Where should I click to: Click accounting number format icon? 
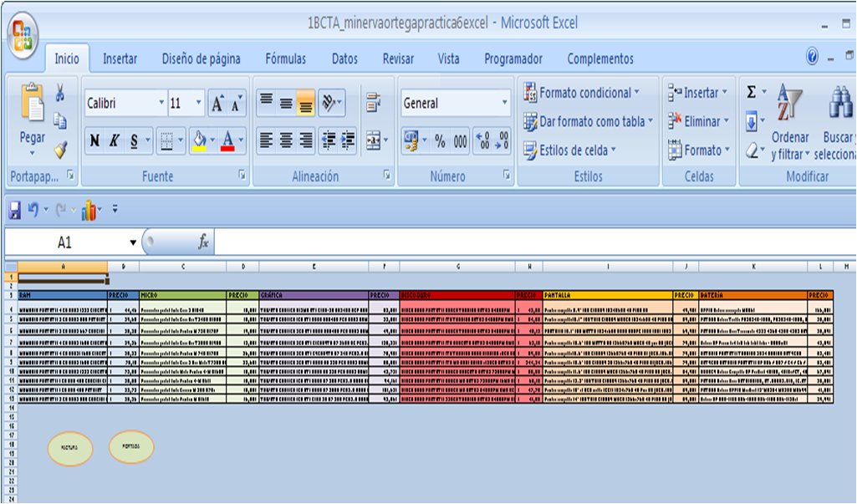(411, 141)
